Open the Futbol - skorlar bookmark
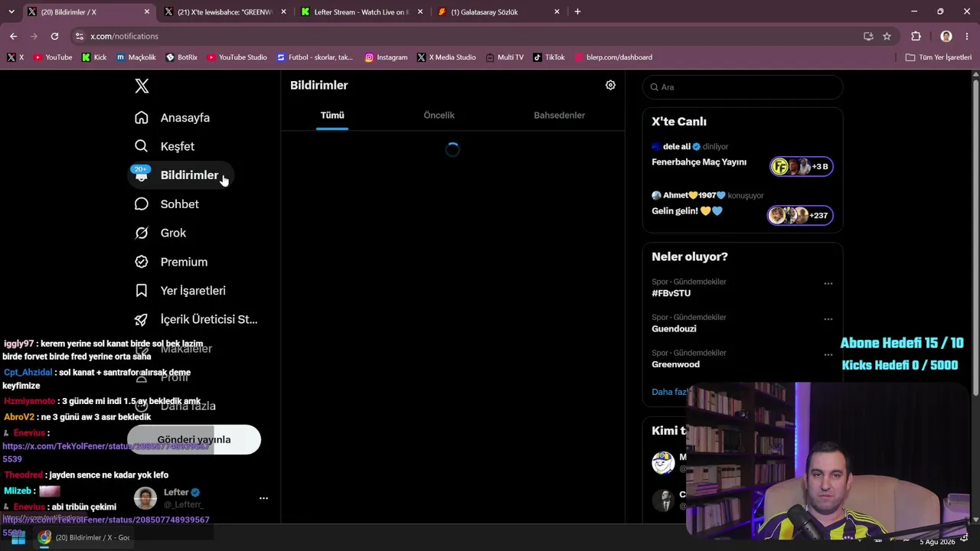980x551 pixels. [315, 57]
